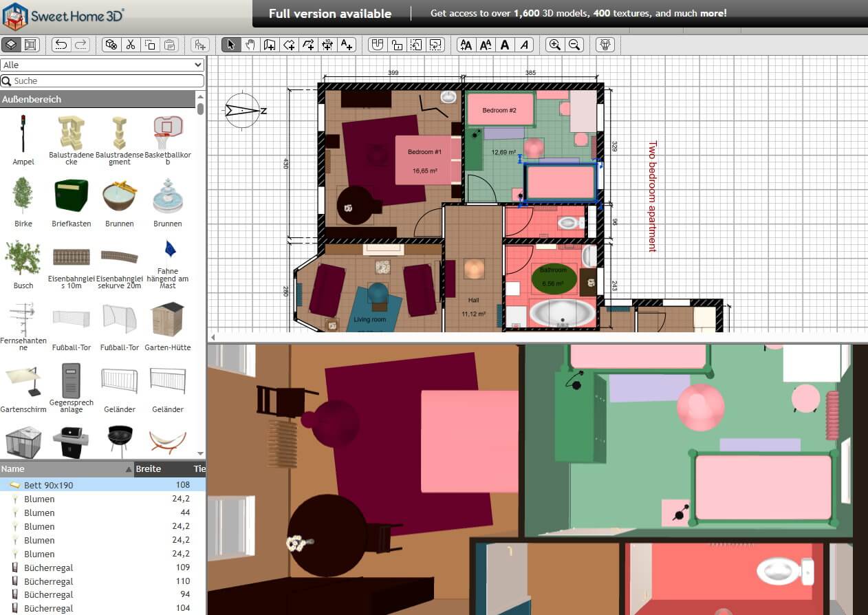The image size is (868, 615).
Task: Click the dashed selection toolbar icon
Action: (436, 45)
